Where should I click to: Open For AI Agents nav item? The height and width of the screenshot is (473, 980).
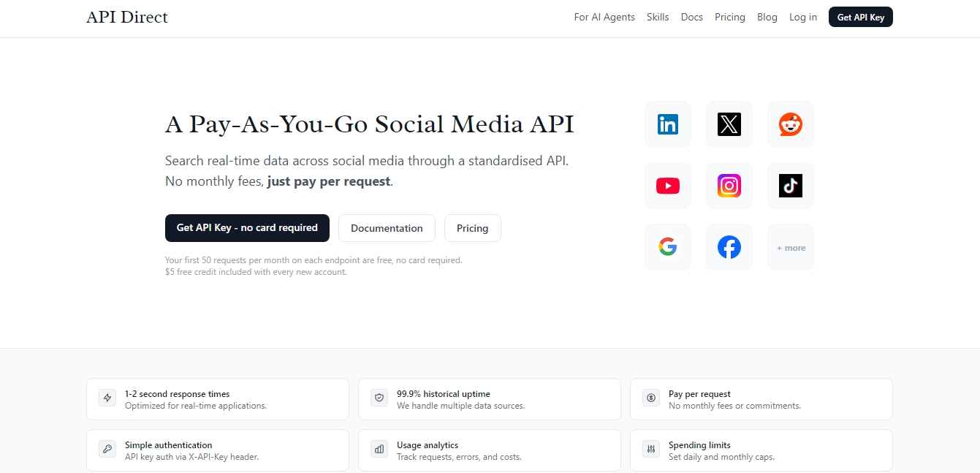(604, 17)
